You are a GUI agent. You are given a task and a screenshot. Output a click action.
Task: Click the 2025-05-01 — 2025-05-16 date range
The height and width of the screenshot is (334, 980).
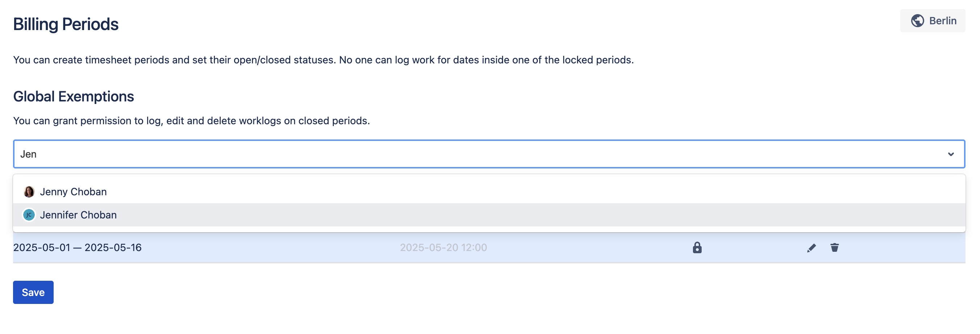77,248
